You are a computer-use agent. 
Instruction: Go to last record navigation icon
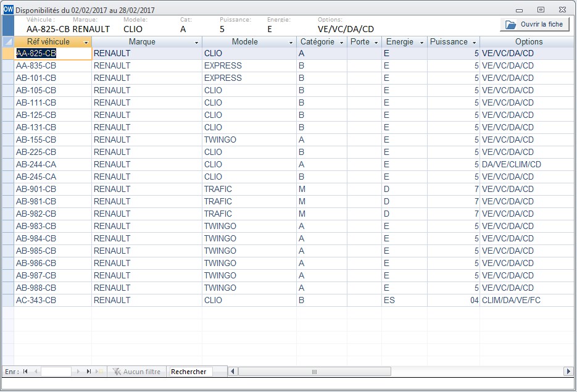point(89,372)
